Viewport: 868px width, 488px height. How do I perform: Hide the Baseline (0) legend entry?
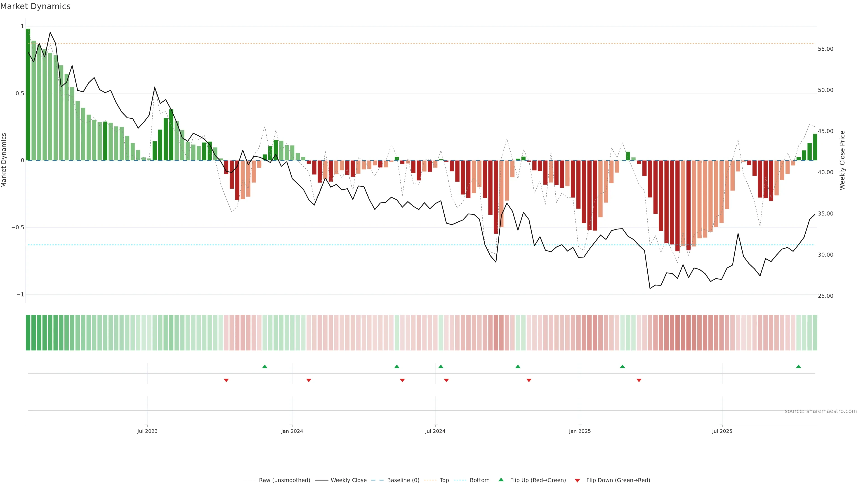tap(403, 480)
